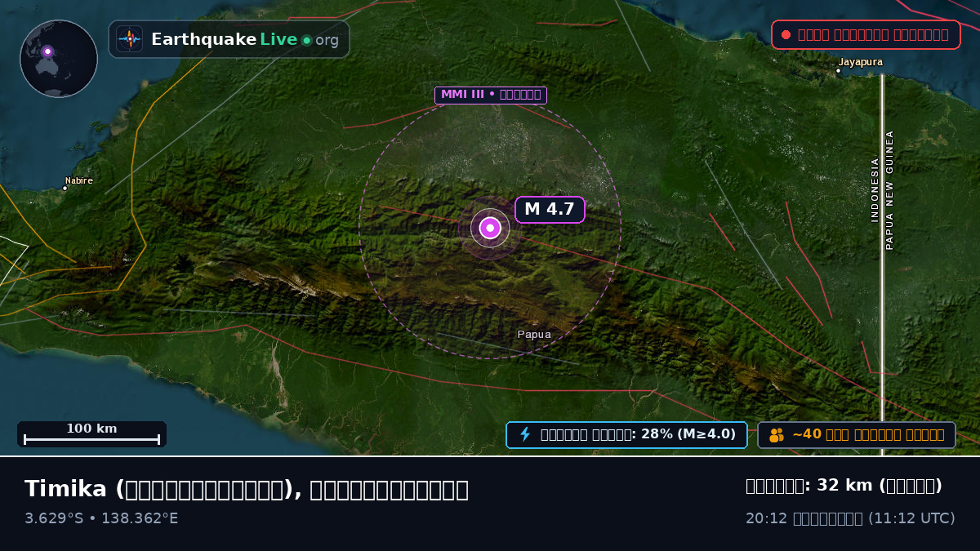Click the 100 km scale bar

click(91, 434)
